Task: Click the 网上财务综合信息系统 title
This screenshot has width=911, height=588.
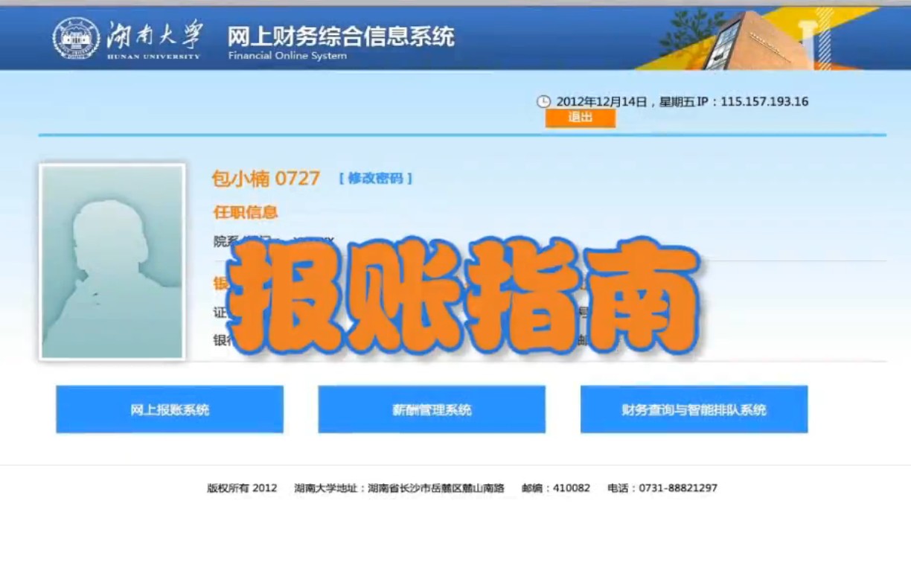Action: [341, 35]
